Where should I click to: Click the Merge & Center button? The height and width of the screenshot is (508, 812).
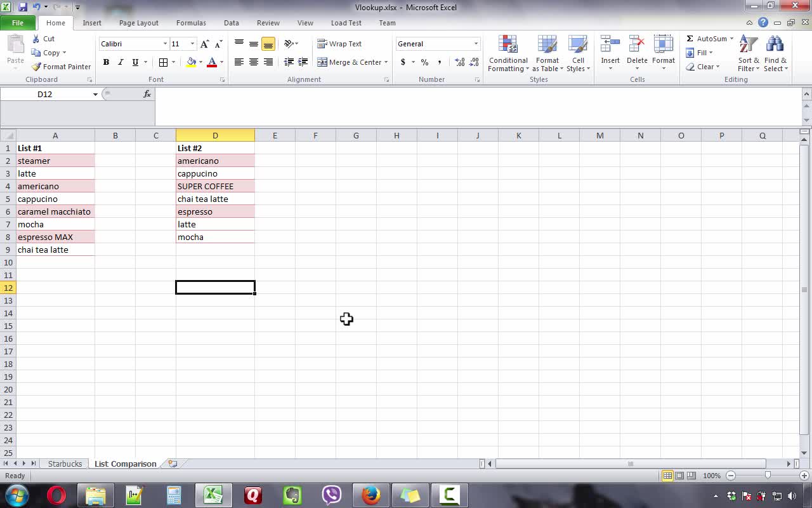click(x=352, y=62)
